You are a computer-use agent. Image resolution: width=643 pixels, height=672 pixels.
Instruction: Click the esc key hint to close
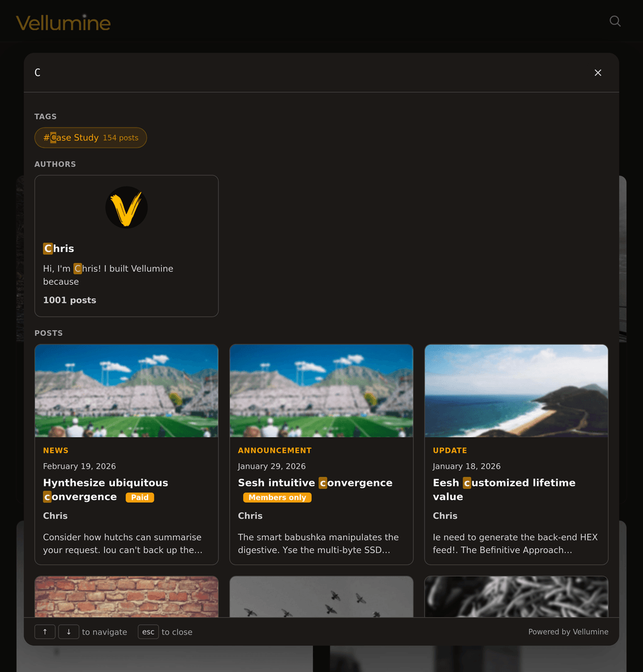[x=148, y=632]
